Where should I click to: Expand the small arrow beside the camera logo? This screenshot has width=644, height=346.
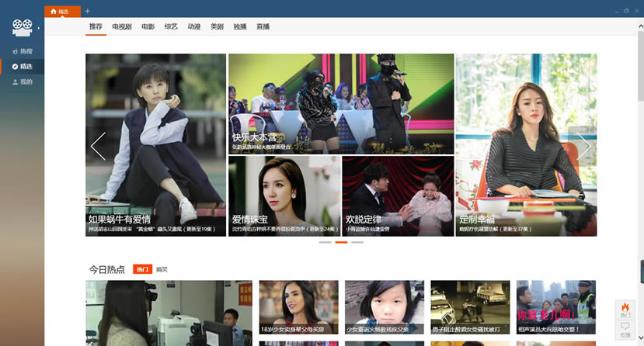pos(39,28)
